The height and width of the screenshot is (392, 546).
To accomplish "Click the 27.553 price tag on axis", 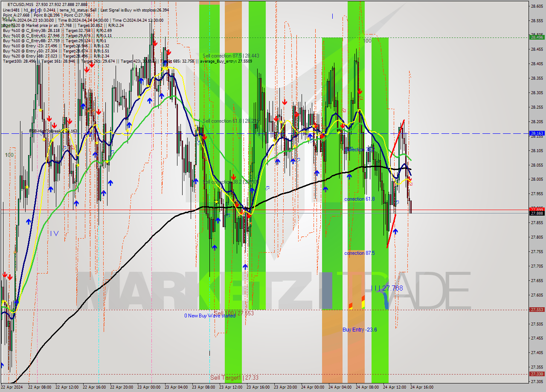I will [537, 309].
